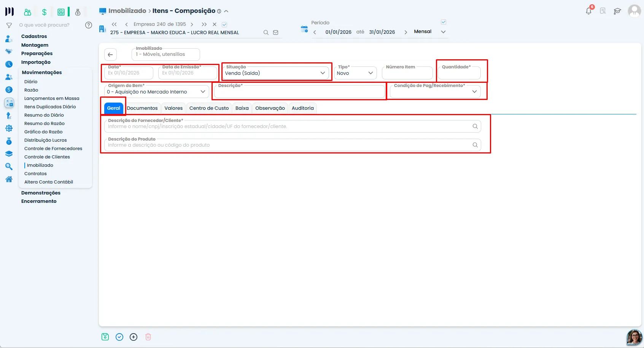644x348 pixels.
Task: Toggle the checkbox above the Mensal period
Action: [444, 22]
